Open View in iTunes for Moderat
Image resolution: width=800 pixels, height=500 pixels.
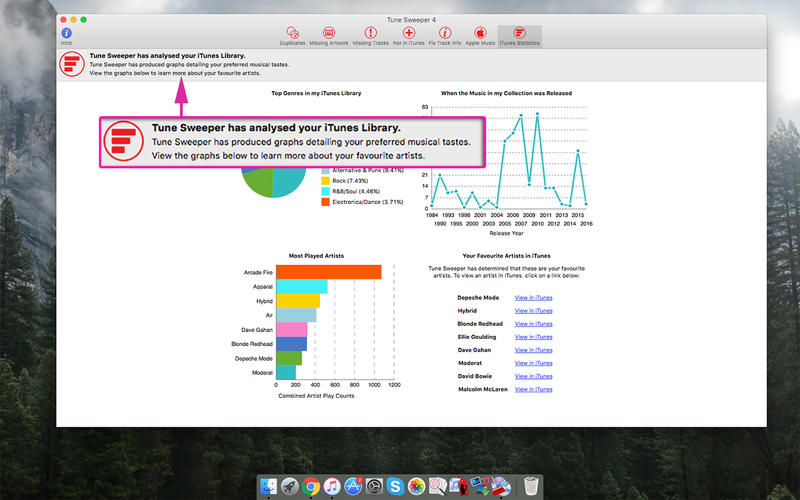coord(533,363)
